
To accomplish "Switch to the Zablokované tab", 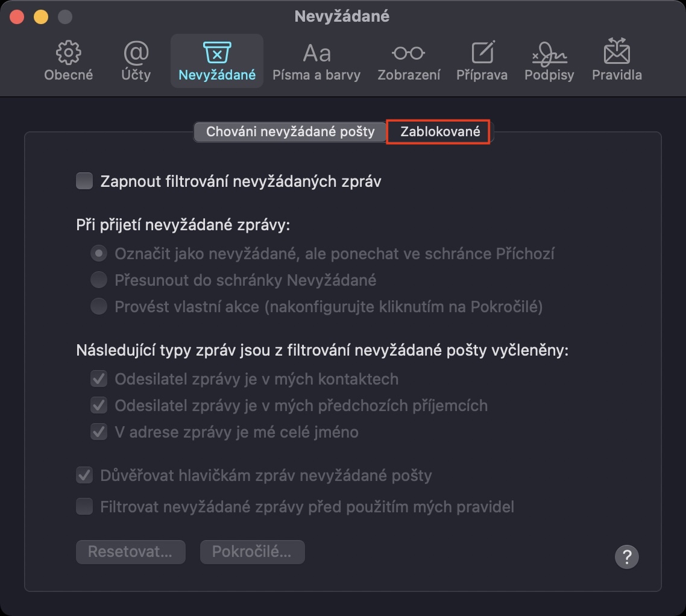I will (x=440, y=132).
